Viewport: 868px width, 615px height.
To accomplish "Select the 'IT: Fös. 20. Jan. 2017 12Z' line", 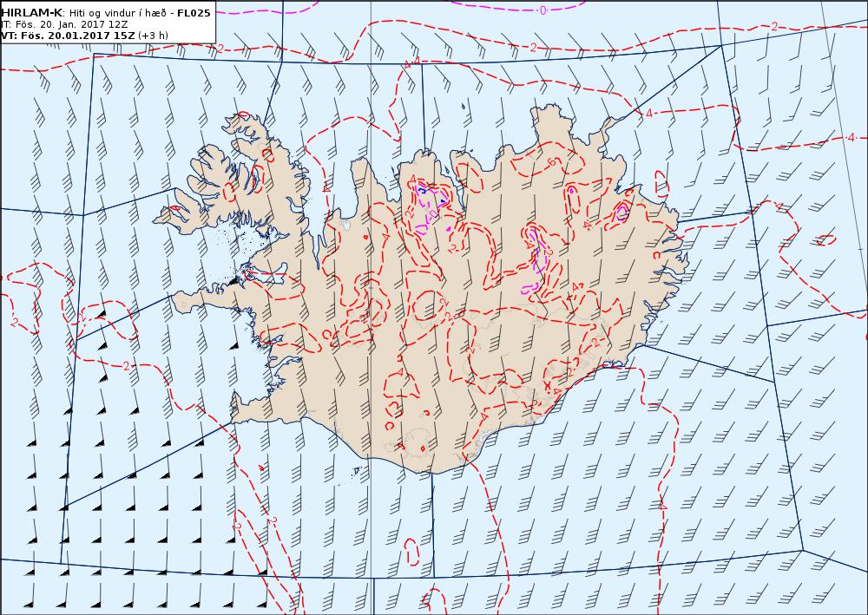I will tap(64, 24).
